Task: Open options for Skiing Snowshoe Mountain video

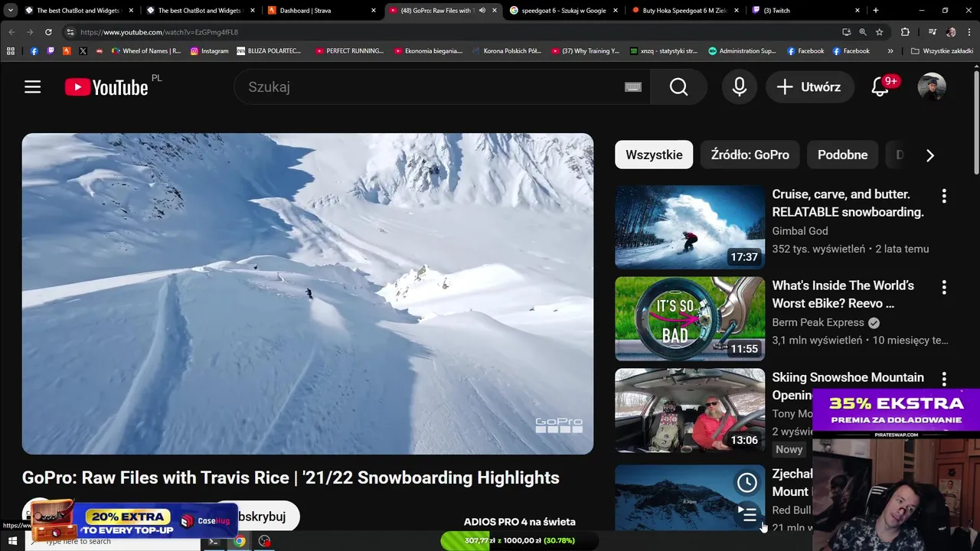Action: pyautogui.click(x=944, y=379)
